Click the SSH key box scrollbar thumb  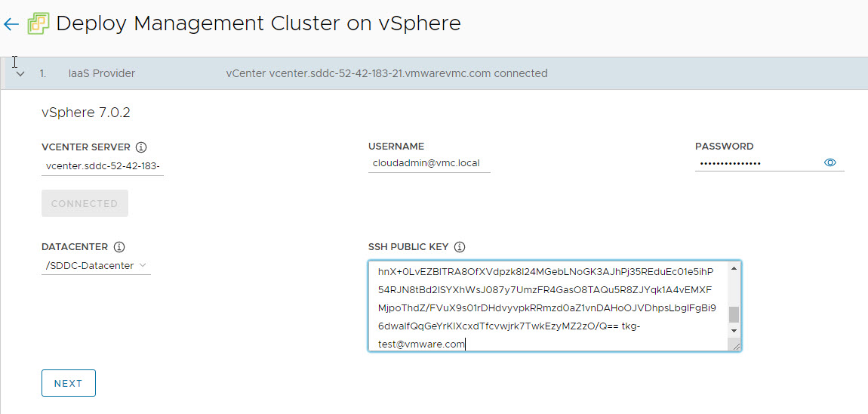point(734,314)
